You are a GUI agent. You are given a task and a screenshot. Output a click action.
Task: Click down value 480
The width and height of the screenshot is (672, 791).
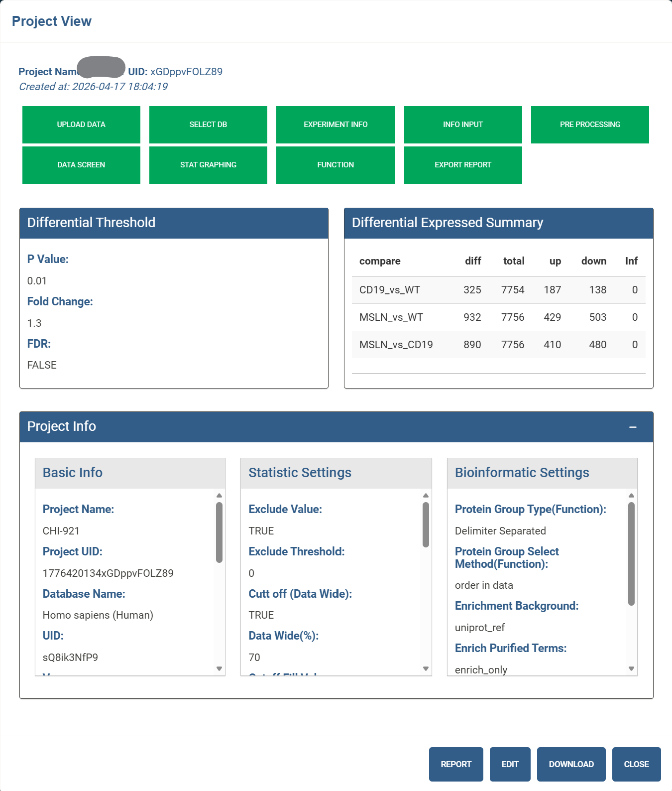pos(598,345)
